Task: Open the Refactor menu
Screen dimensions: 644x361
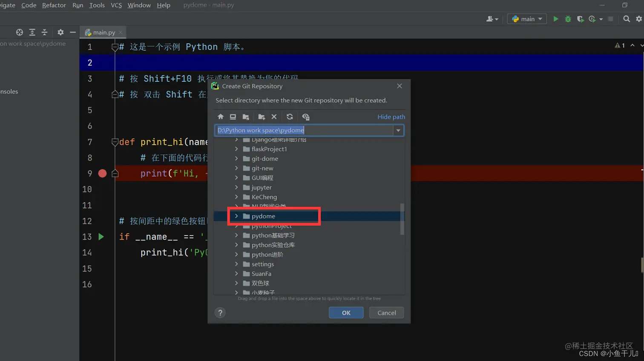Action: tap(54, 5)
